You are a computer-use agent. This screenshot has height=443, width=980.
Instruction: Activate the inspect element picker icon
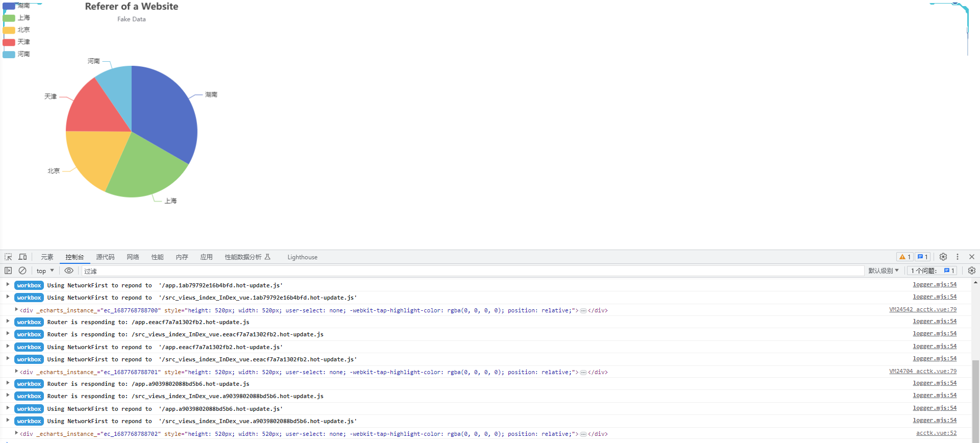pyautogui.click(x=8, y=257)
